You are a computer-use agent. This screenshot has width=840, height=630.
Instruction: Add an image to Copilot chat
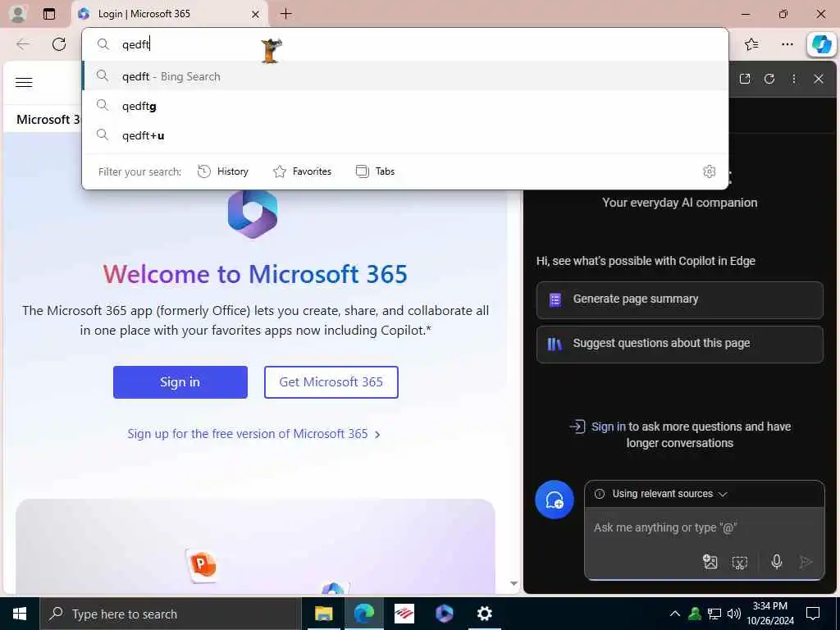(710, 561)
